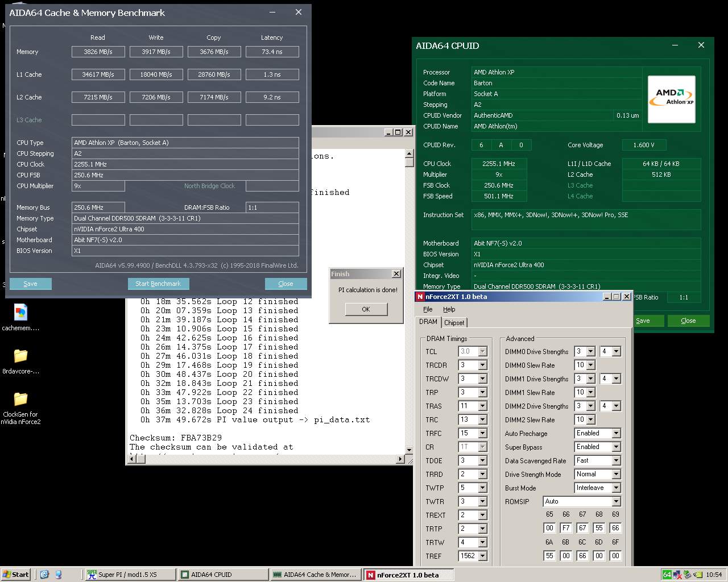Open the DIMM2 Slew Rate dropdown
This screenshot has height=582, width=728.
point(591,419)
